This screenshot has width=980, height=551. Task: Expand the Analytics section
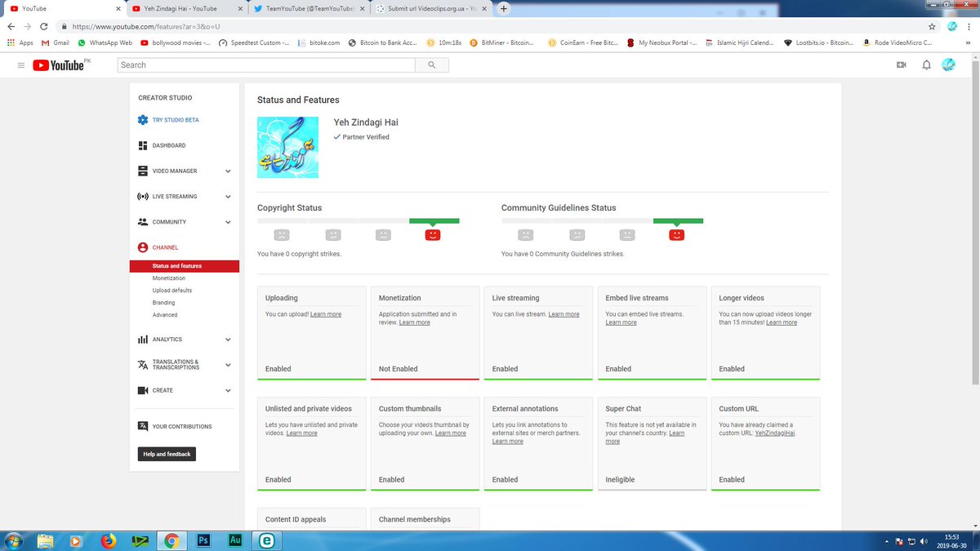[228, 340]
